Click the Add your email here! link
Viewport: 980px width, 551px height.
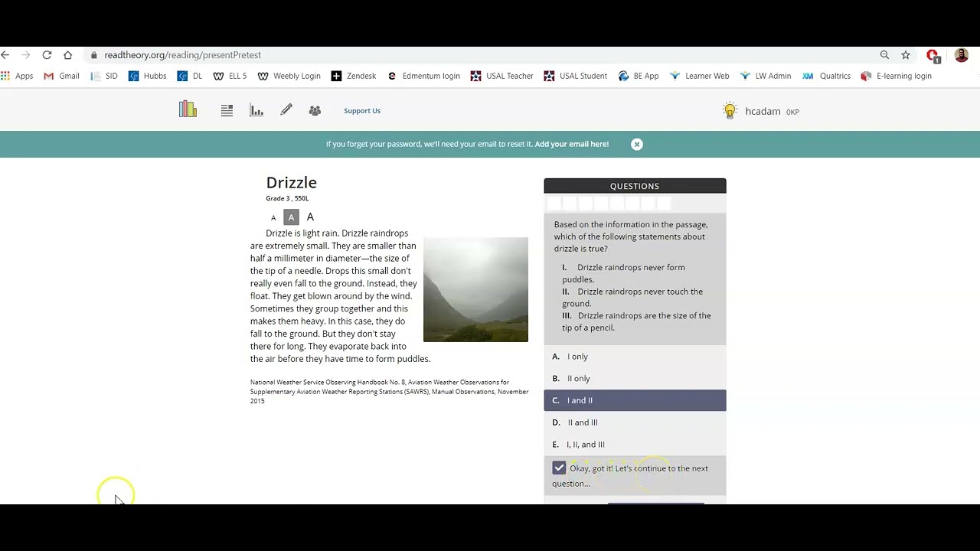click(x=572, y=144)
